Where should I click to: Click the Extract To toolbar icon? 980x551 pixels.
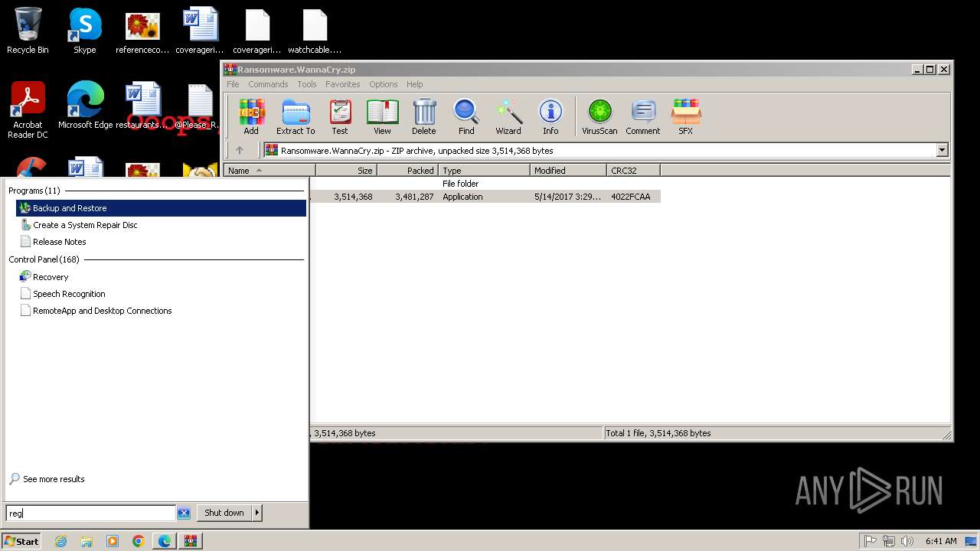[x=296, y=117]
